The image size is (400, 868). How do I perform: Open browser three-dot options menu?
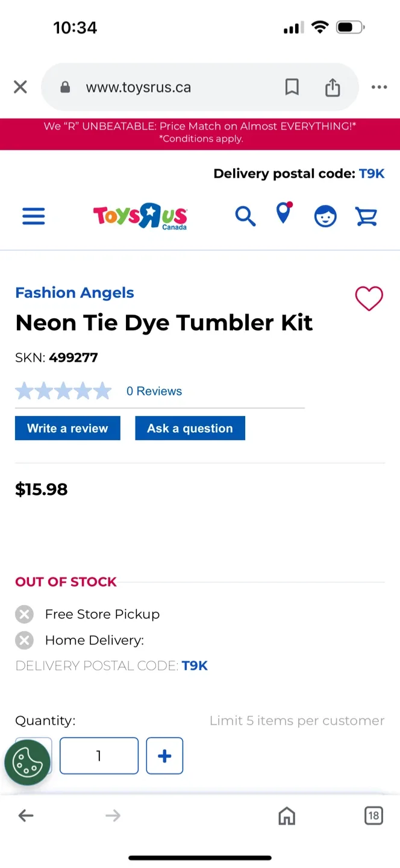pyautogui.click(x=379, y=87)
